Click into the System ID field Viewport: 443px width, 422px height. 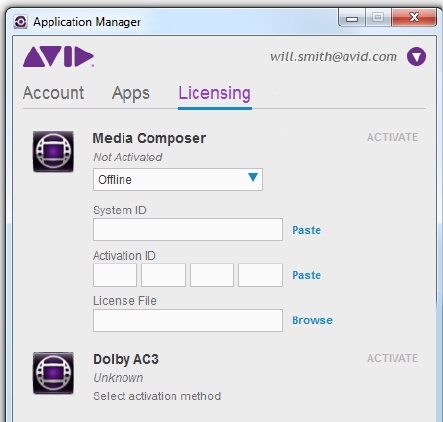(188, 230)
